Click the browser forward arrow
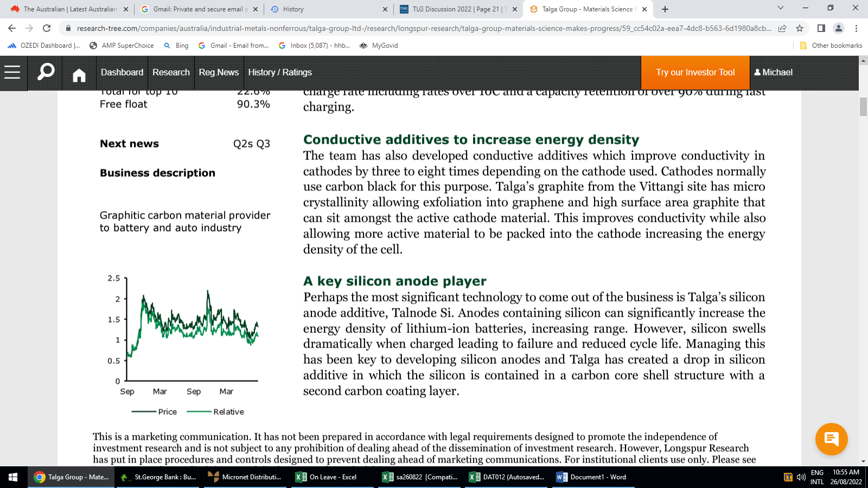This screenshot has width=868, height=488. click(x=29, y=28)
